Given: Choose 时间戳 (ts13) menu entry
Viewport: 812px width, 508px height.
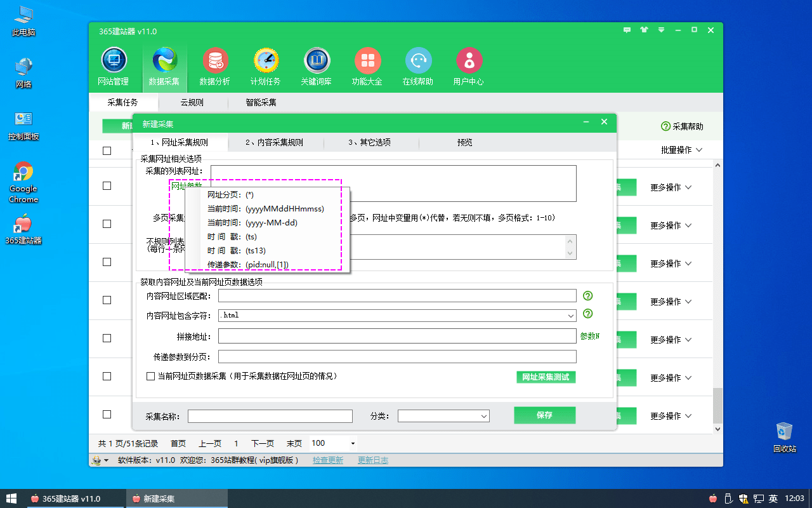Looking at the screenshot, I should click(267, 250).
